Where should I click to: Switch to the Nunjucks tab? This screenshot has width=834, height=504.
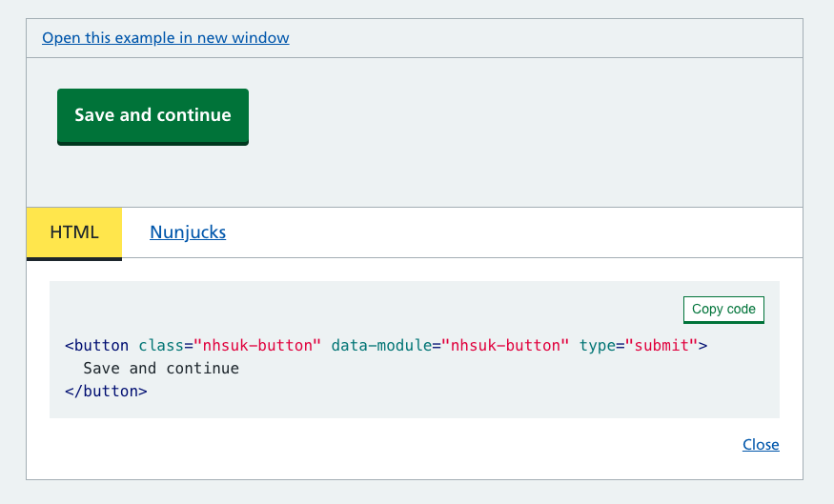click(x=188, y=232)
